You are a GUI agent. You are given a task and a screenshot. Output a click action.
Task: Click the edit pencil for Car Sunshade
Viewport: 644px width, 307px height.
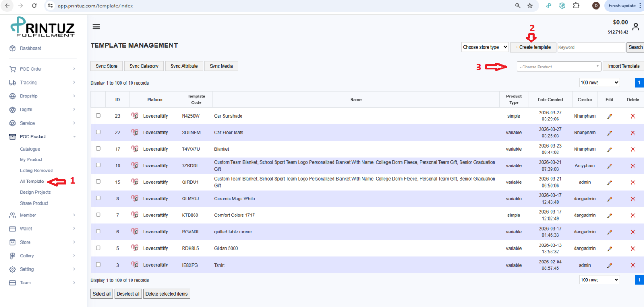pyautogui.click(x=609, y=116)
